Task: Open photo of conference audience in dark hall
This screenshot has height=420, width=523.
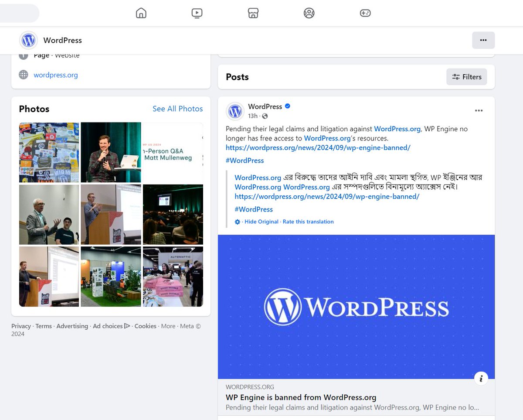Action: tap(173, 215)
